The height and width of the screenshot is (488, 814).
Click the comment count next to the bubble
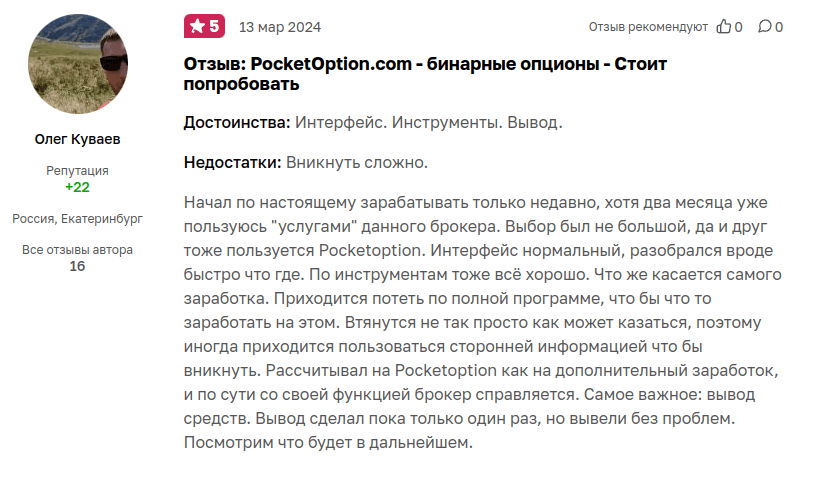779,27
